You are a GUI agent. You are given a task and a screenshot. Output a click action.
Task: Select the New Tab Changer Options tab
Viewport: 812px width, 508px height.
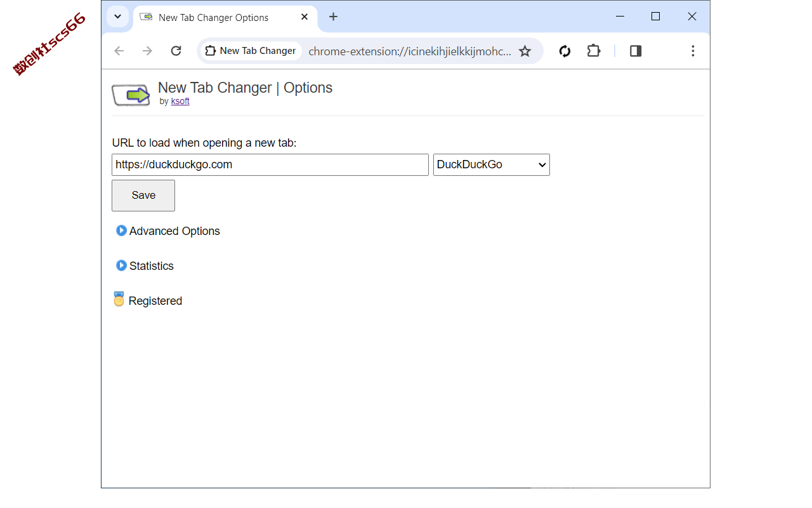coord(225,17)
